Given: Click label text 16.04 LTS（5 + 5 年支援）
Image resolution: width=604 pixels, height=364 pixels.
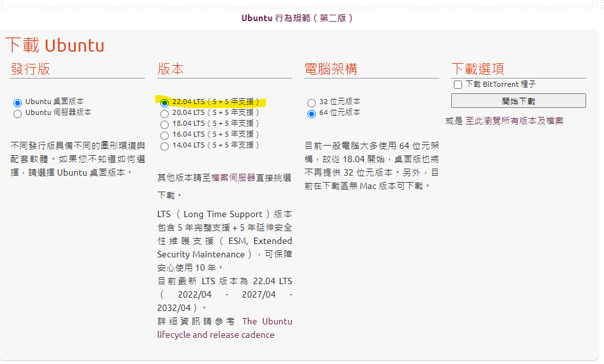Looking at the screenshot, I should click(216, 134).
